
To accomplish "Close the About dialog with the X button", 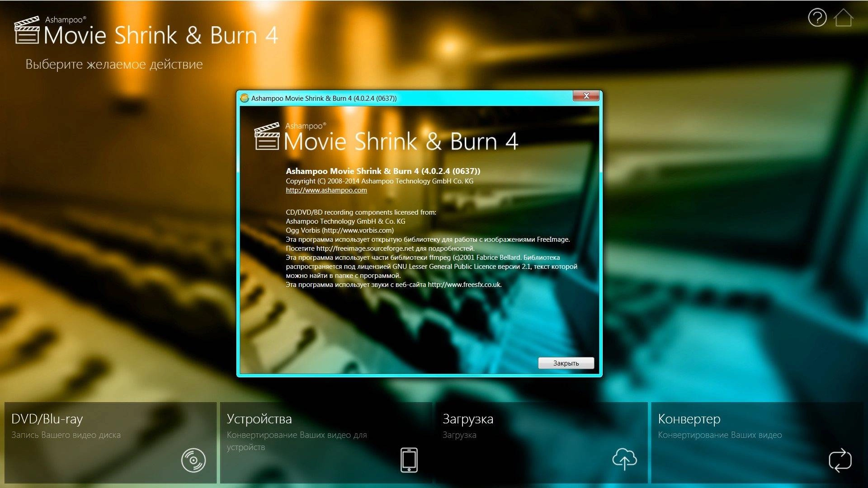I will [x=586, y=96].
